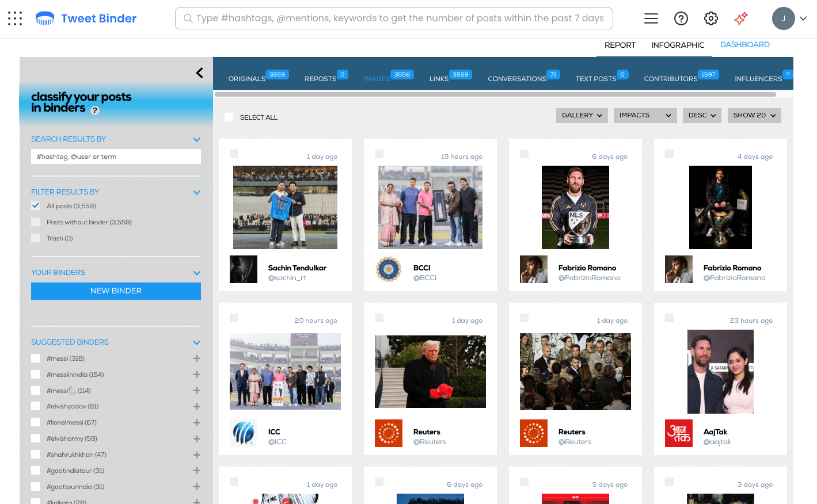Screen dimensions: 817x504
Task: Open the hamburger menu
Action: [x=651, y=18]
